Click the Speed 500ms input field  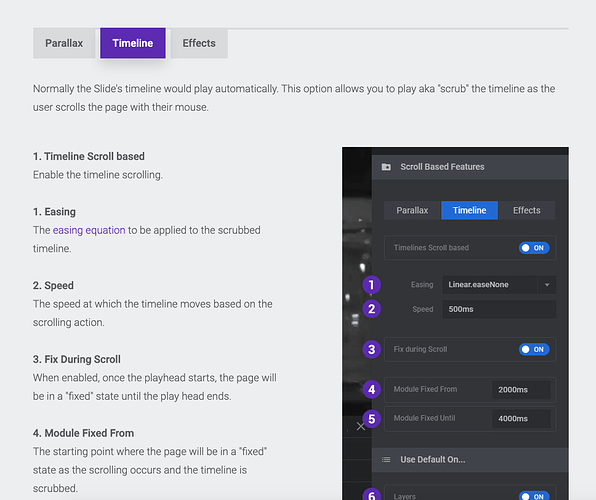pyautogui.click(x=499, y=309)
